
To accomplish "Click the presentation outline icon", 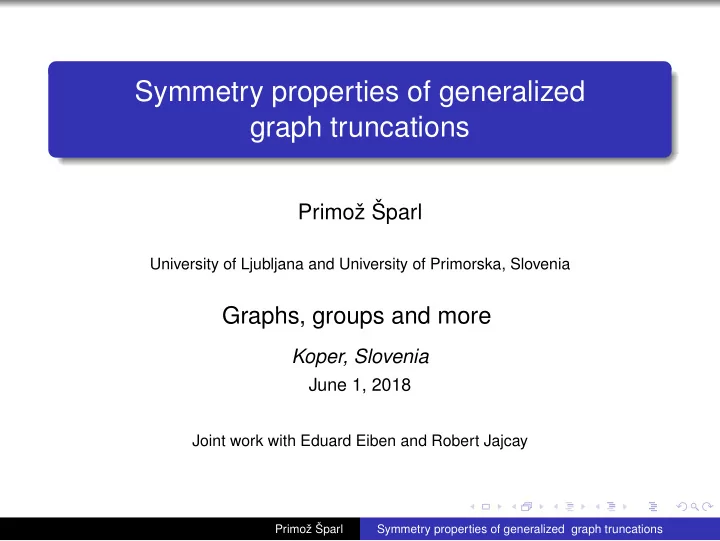I will click(653, 507).
